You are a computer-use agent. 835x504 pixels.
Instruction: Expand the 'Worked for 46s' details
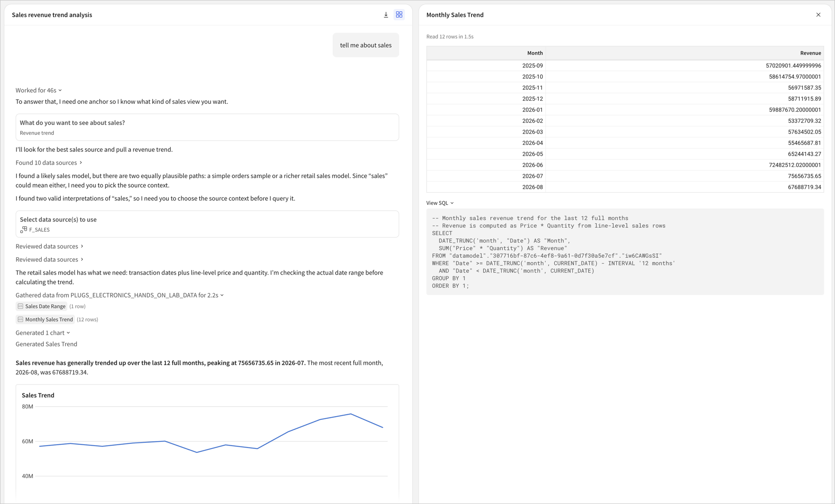[39, 90]
